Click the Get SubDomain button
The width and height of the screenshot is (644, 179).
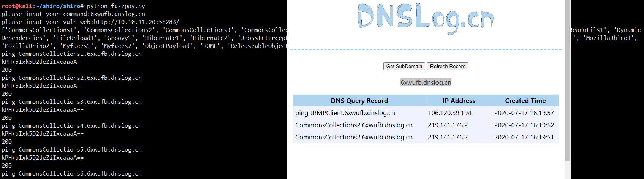pos(404,66)
